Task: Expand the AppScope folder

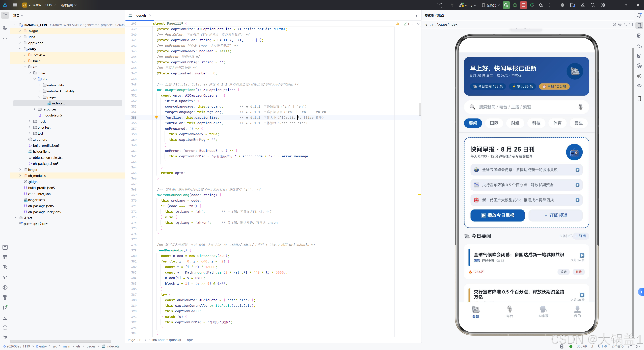Action: pyautogui.click(x=20, y=43)
